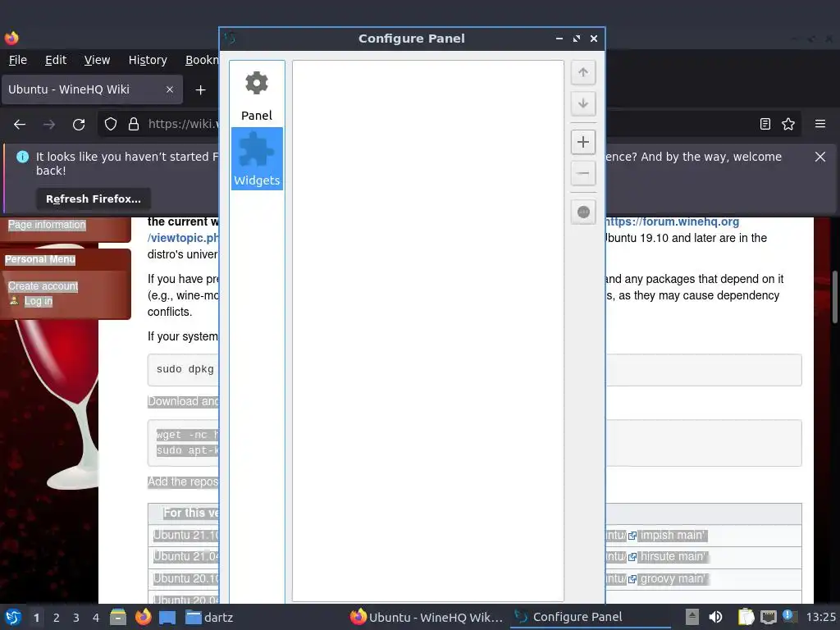Open the 'groovy main' external link

[674, 578]
